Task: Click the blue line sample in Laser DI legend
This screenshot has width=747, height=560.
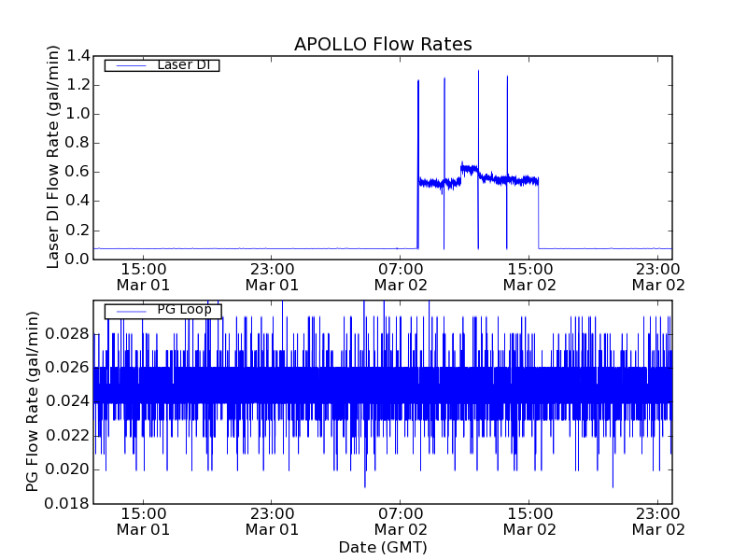Action: pyautogui.click(x=132, y=65)
